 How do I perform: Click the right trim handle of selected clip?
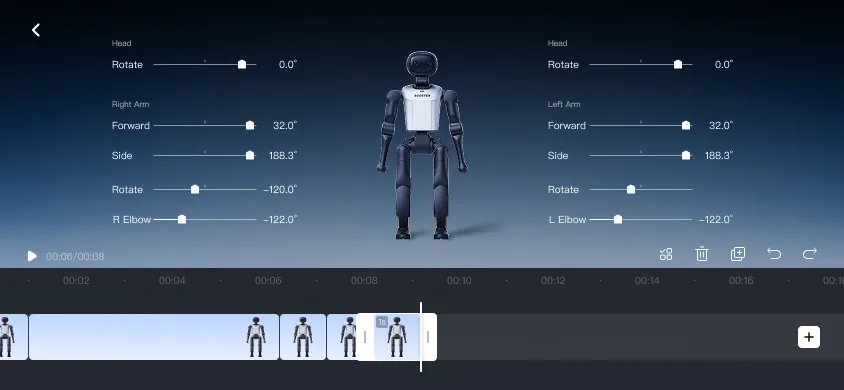coord(428,337)
